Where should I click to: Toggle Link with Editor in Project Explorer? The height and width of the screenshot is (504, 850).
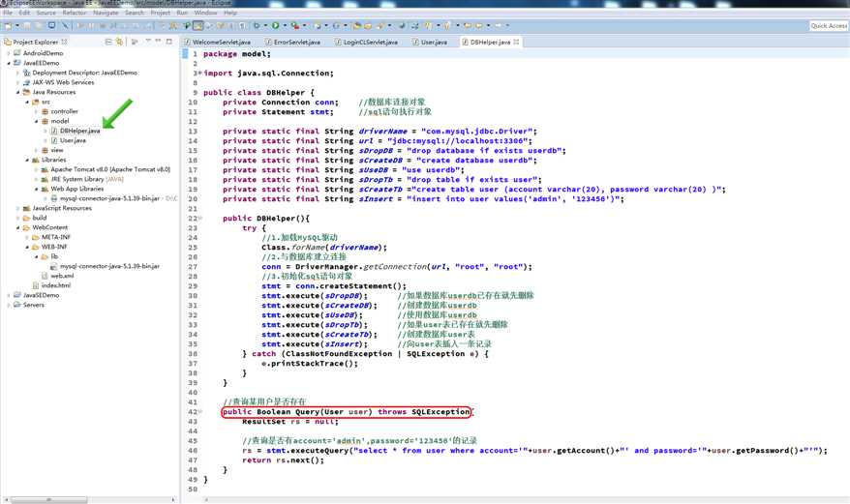click(119, 42)
